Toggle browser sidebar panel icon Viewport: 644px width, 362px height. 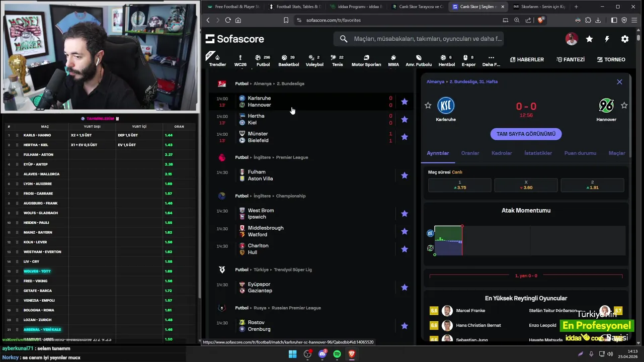click(614, 20)
